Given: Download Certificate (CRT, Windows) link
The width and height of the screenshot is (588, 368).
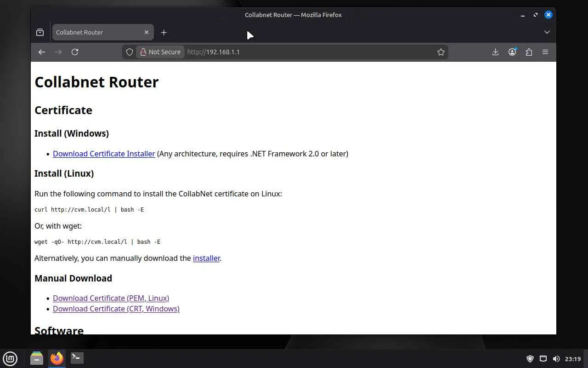Looking at the screenshot, I should coord(116,309).
